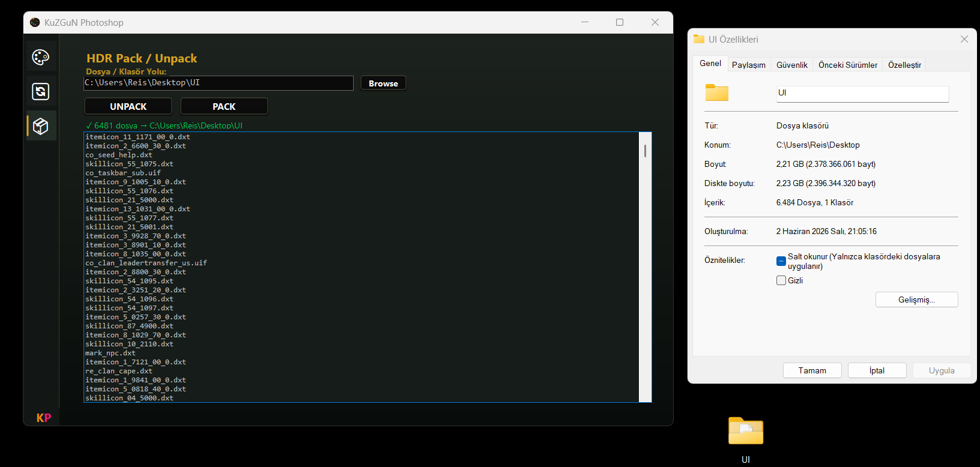Toggle the Salt okunur checkbox
This screenshot has width=980, height=467.
coord(781,261)
